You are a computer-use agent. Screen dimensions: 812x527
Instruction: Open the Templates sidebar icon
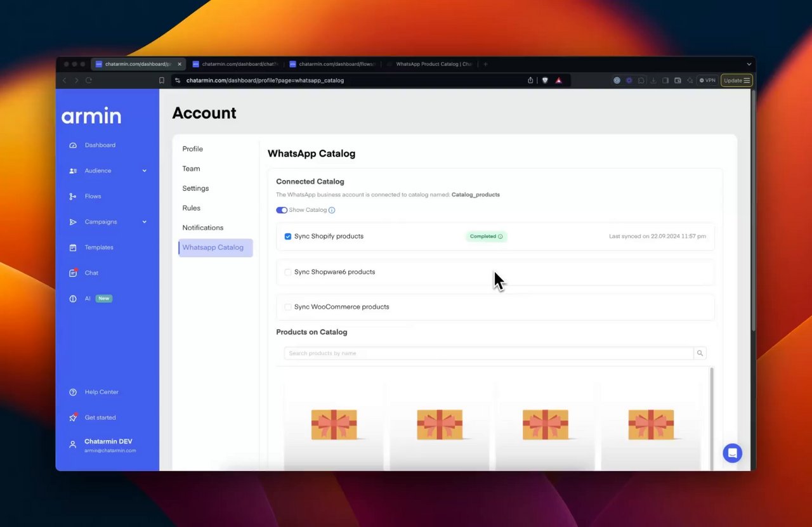point(73,247)
